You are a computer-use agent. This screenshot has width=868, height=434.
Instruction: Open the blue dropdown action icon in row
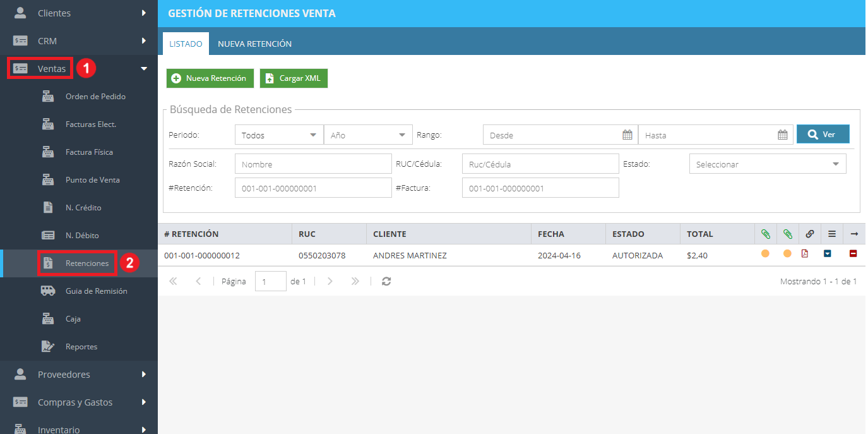828,254
